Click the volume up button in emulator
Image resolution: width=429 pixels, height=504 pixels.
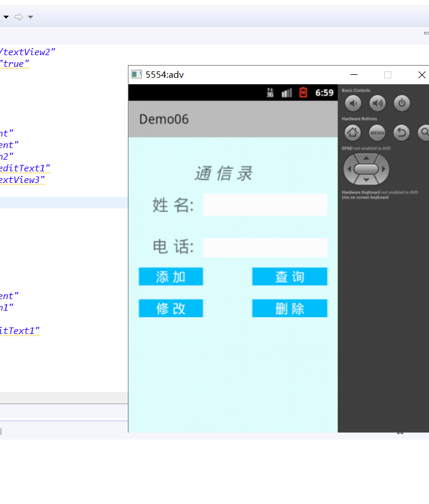[x=377, y=103]
